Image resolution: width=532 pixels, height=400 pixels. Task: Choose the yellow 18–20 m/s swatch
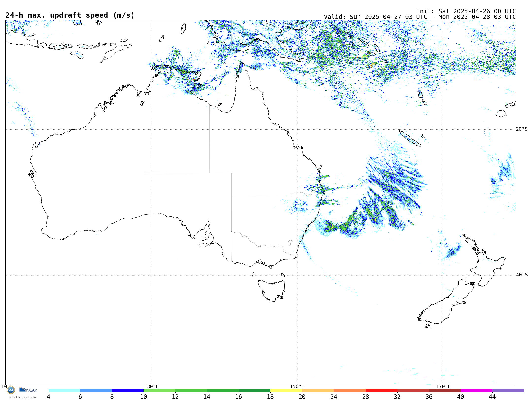286,391
